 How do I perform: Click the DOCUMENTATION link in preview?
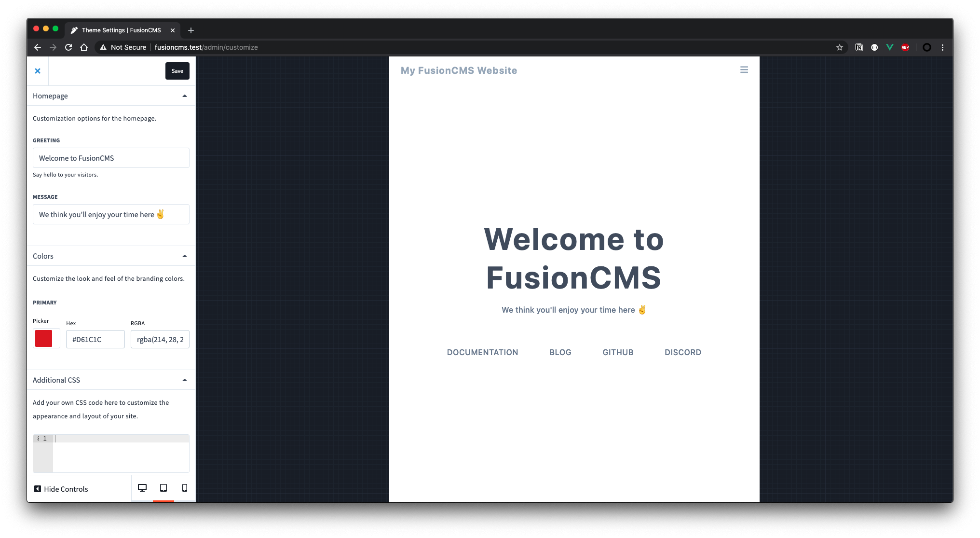tap(482, 353)
